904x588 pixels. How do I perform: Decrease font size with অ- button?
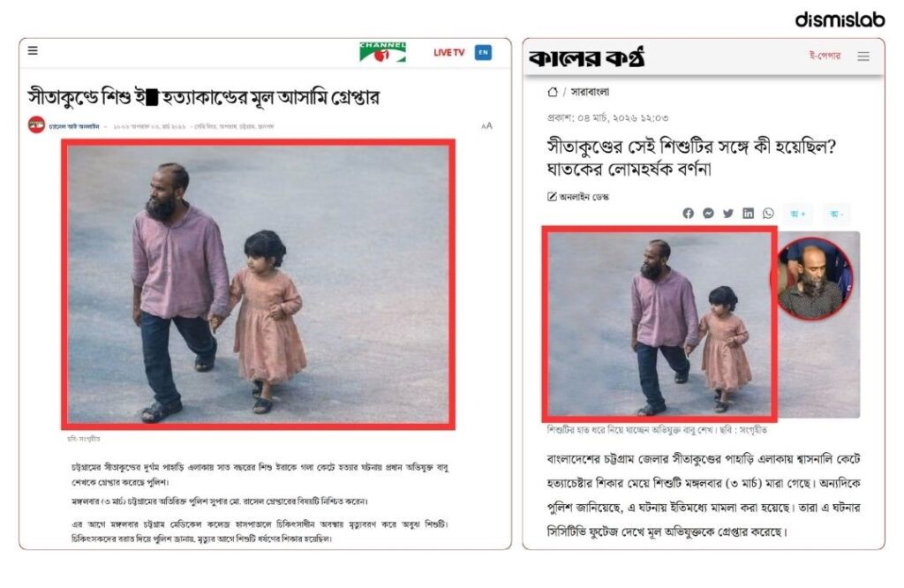(837, 214)
